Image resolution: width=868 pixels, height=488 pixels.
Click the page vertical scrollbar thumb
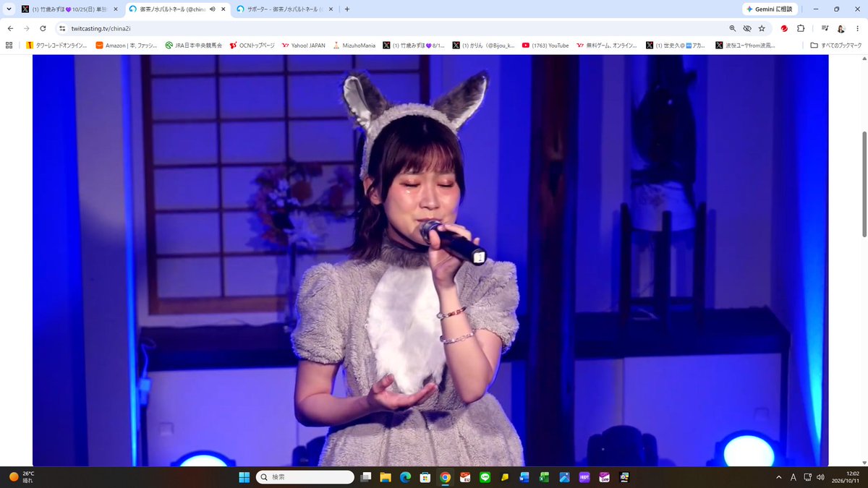pyautogui.click(x=864, y=184)
